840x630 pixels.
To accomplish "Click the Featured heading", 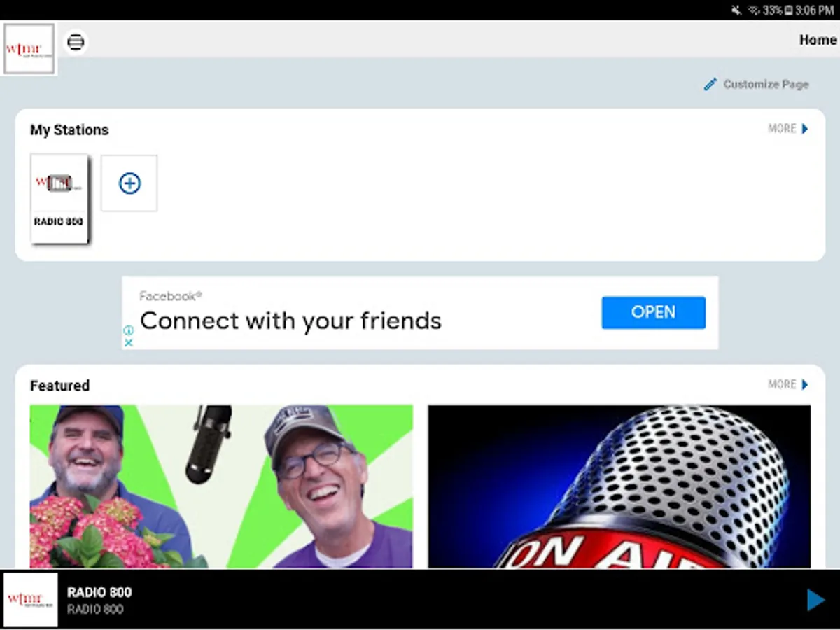I will (59, 386).
